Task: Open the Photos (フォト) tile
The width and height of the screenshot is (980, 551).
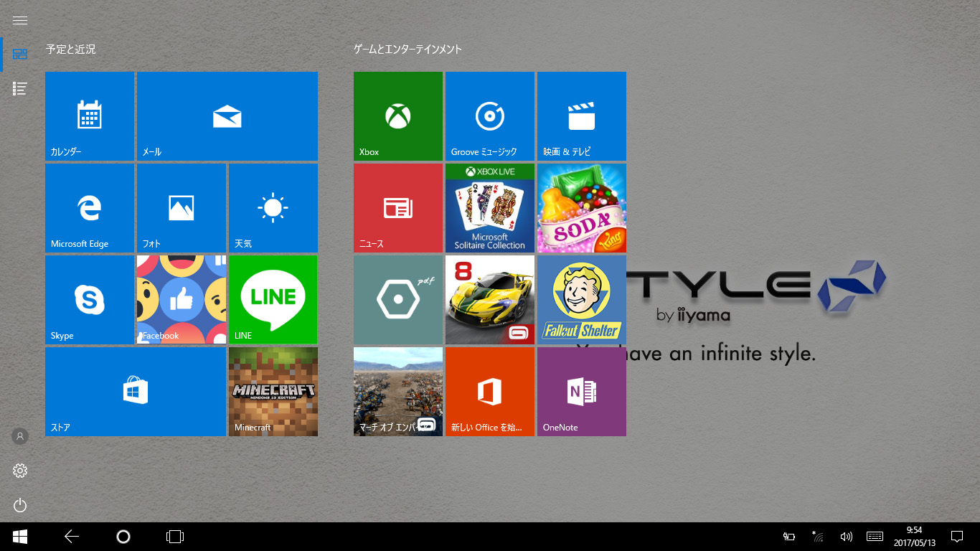Action: [182, 207]
